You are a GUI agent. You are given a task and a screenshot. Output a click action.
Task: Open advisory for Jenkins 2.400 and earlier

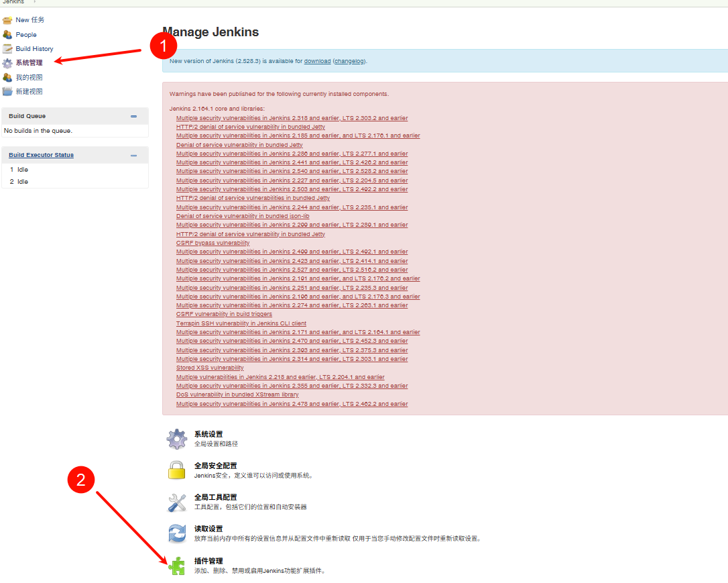point(292,252)
